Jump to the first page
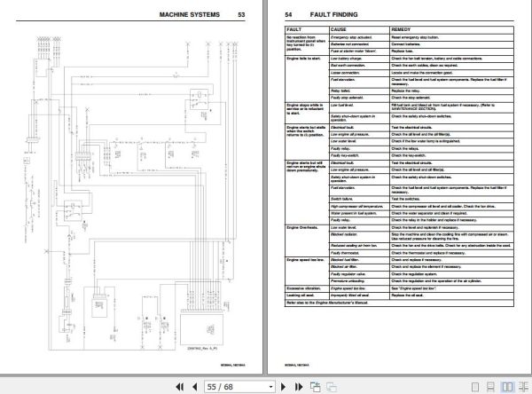 (x=180, y=387)
